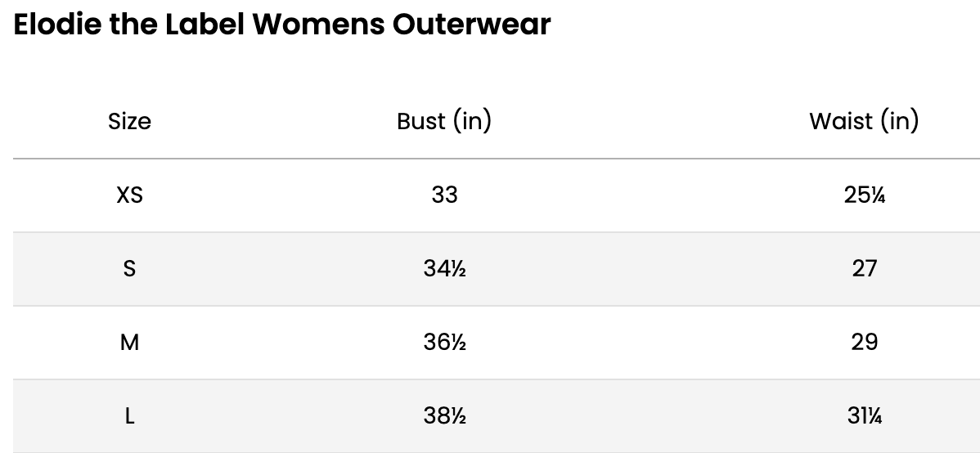Click the bust value 33
Screen dimensions: 980x453
(444, 195)
